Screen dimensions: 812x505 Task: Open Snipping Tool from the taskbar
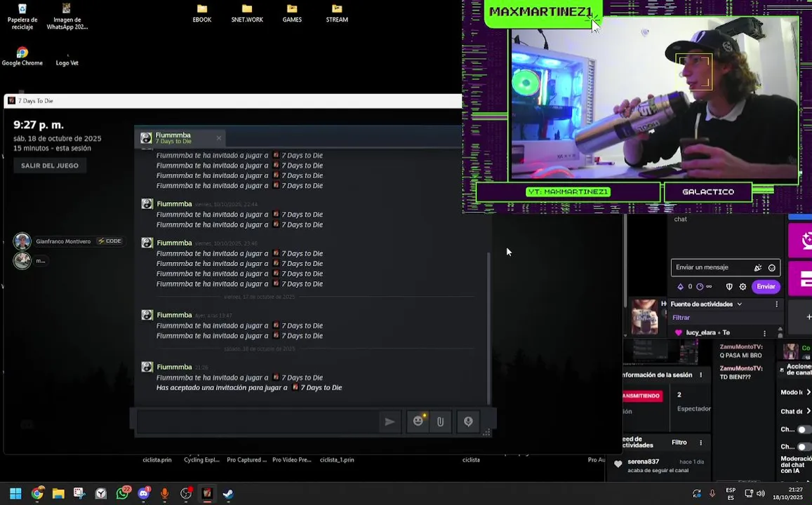pyautogui.click(x=79, y=494)
